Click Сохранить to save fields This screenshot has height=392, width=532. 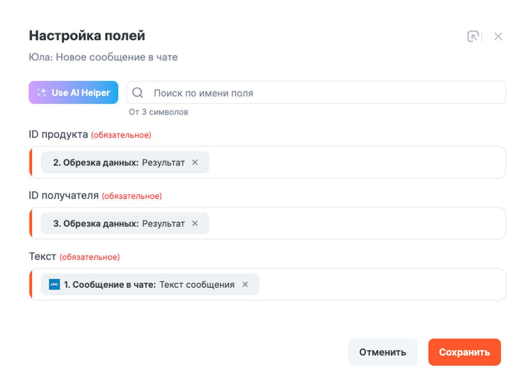[464, 352]
